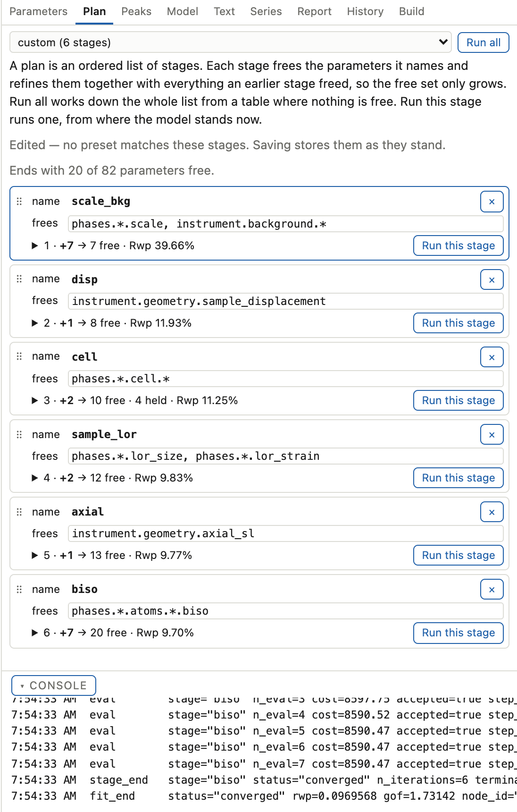The image size is (517, 812).
Task: Remove the disp stage with its × button
Action: [492, 280]
